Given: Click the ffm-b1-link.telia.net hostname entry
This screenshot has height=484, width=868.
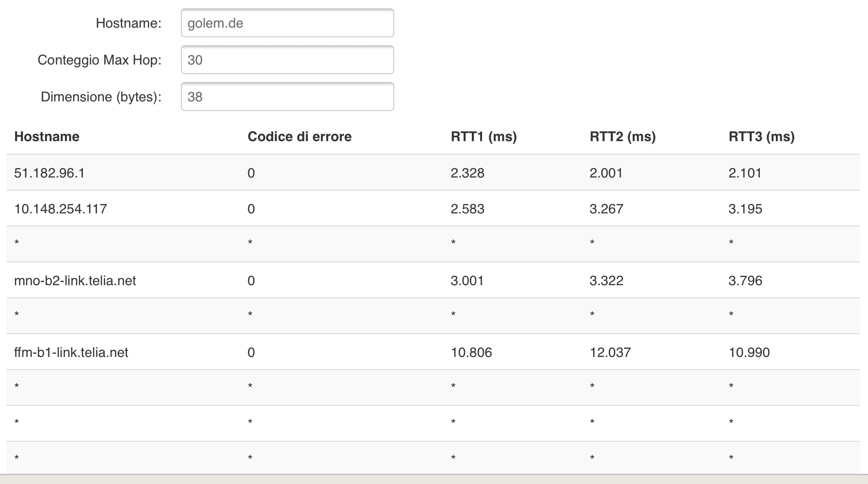Looking at the screenshot, I should pos(71,353).
